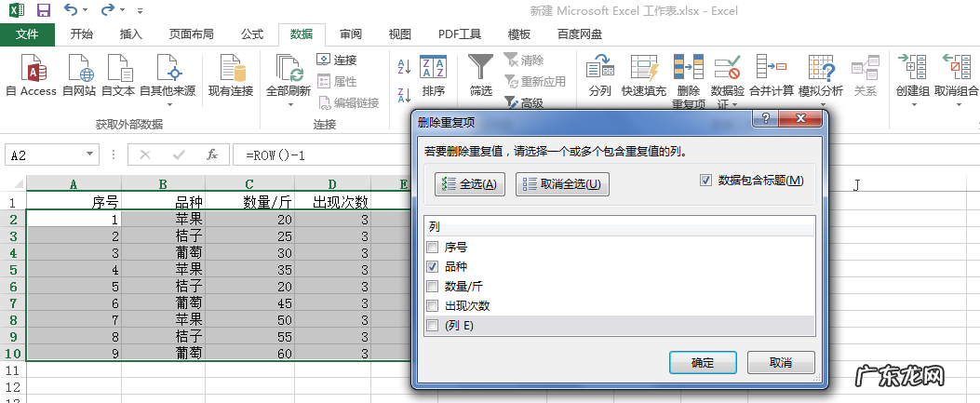Open the Sort (排序) dialog

click(433, 75)
